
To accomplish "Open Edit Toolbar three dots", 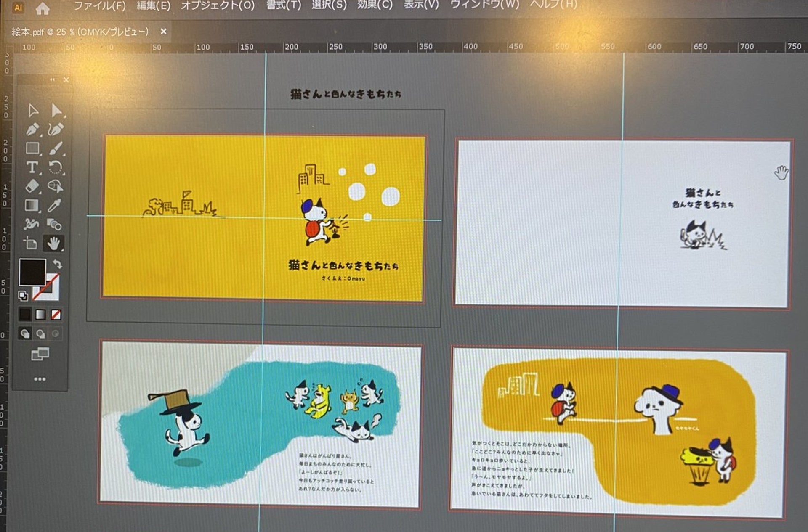I will pos(40,379).
